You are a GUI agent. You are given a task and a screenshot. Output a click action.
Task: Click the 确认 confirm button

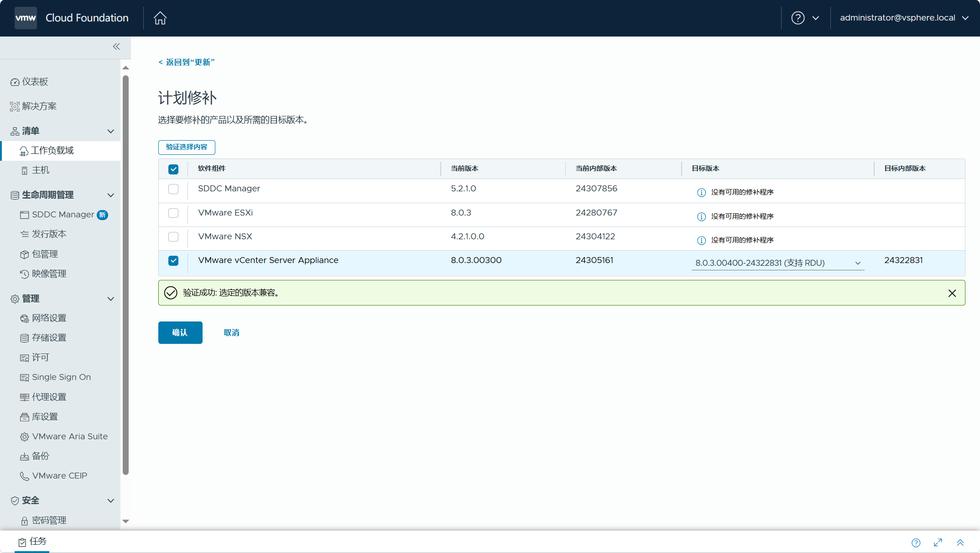pos(180,332)
